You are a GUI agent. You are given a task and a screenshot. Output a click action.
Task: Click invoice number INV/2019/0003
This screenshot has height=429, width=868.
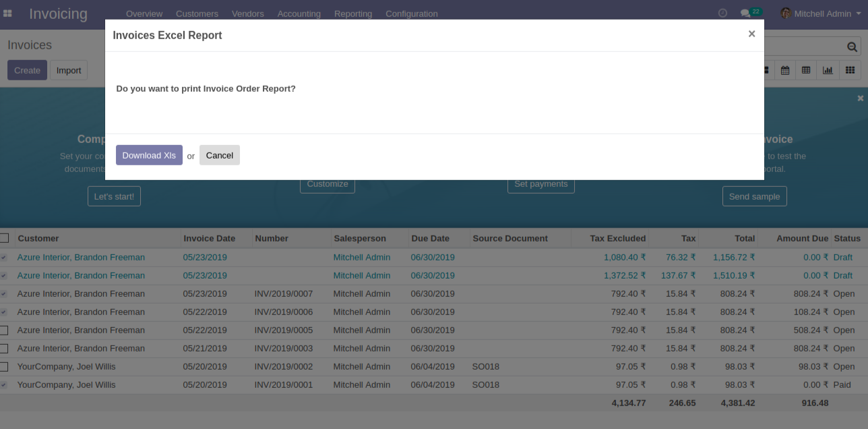point(284,349)
